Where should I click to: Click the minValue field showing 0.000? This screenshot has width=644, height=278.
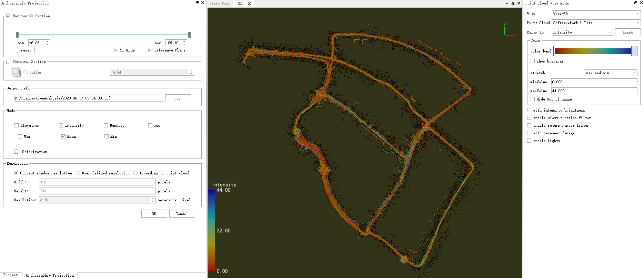(x=594, y=82)
